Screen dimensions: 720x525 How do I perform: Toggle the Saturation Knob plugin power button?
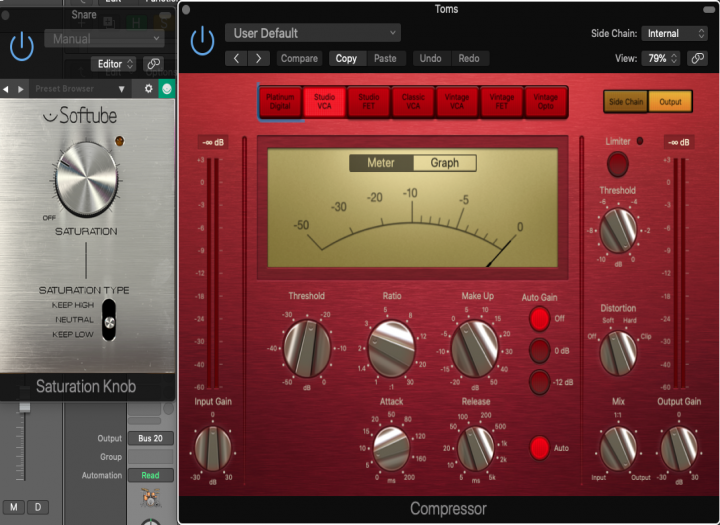pos(22,47)
